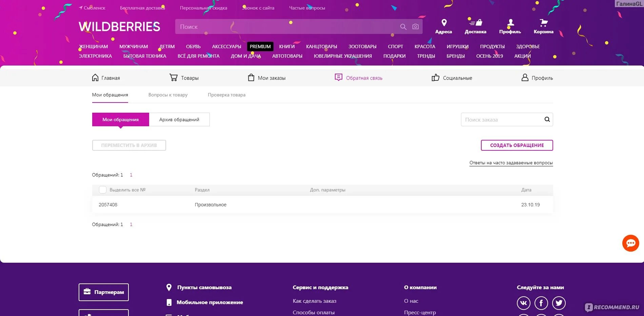The height and width of the screenshot is (316, 644).
Task: Open the orange chat bubble widget
Action: pos(631,243)
